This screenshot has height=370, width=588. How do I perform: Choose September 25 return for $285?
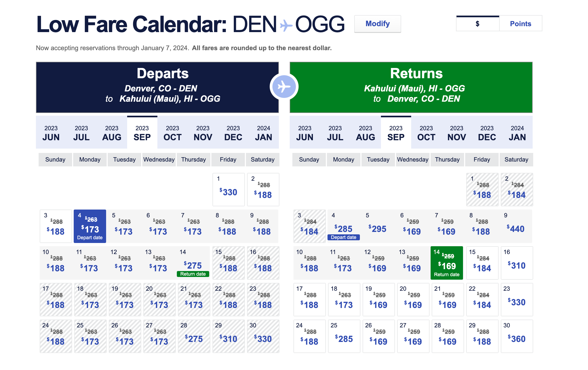tap(344, 336)
